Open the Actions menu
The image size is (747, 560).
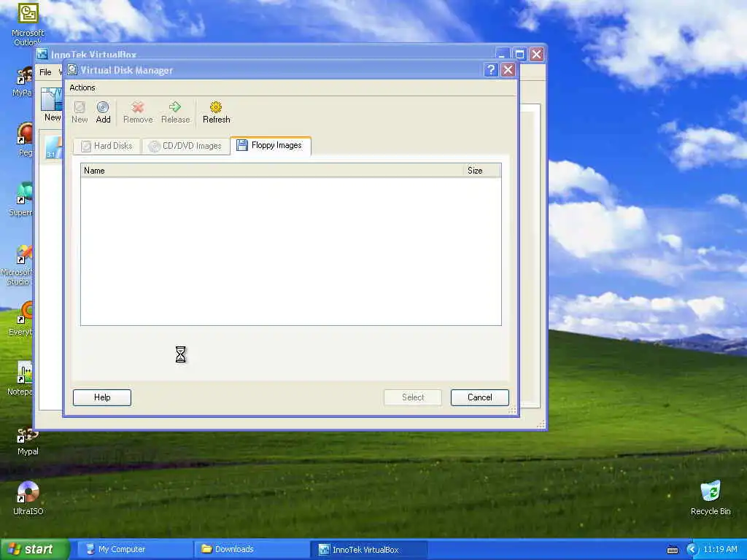(82, 87)
